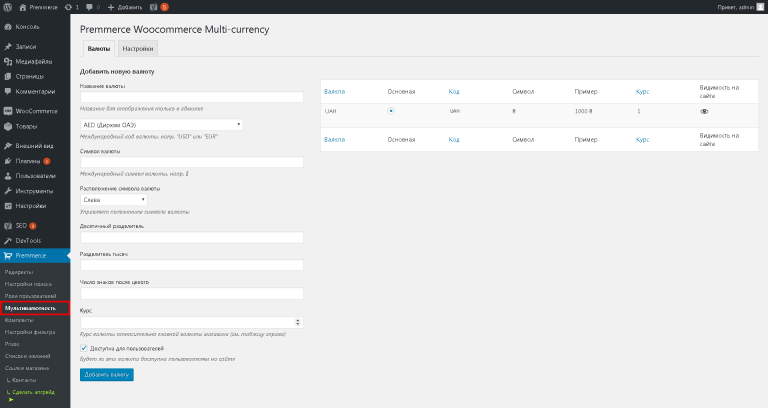The height and width of the screenshot is (408, 768).
Task: Click the Курс field stepper arrows
Action: [x=298, y=322]
